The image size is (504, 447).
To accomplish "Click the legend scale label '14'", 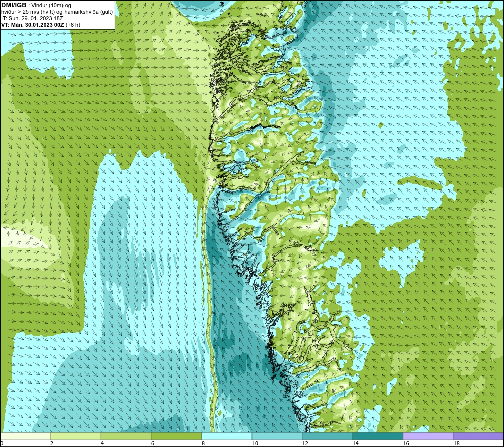I will pyautogui.click(x=355, y=443).
